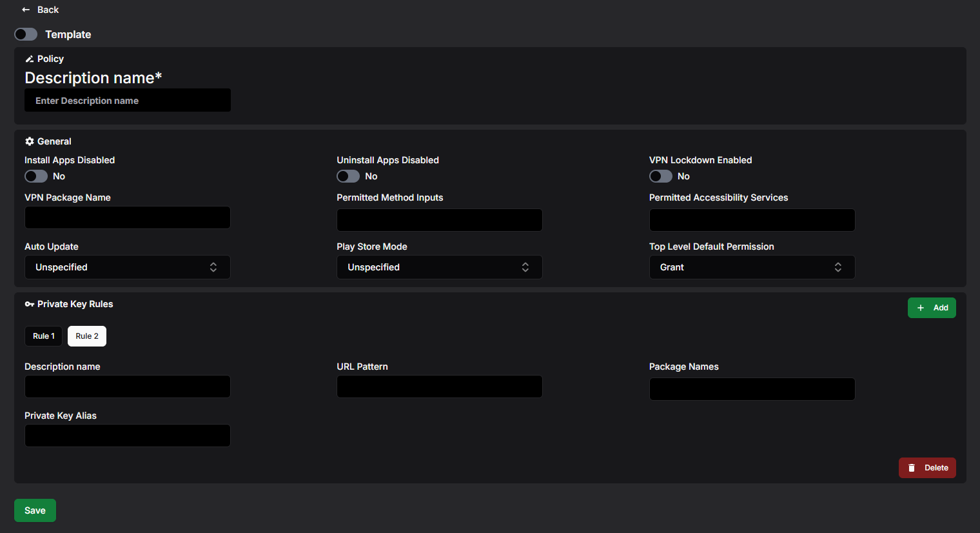The image size is (980, 533).
Task: Toggle the Template switch
Action: point(26,34)
